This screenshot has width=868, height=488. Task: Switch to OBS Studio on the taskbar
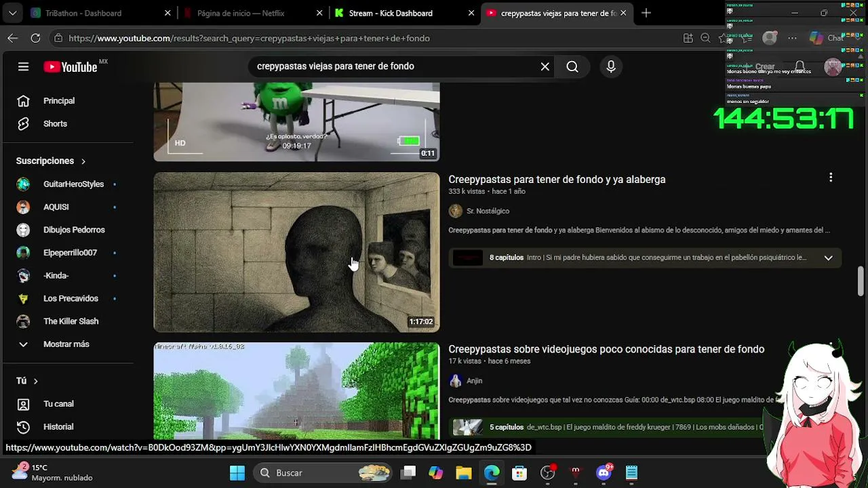pos(548,473)
